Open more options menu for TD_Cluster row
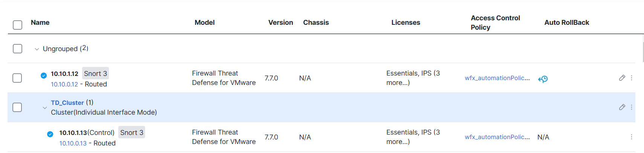This screenshot has width=644, height=153. 632,107
